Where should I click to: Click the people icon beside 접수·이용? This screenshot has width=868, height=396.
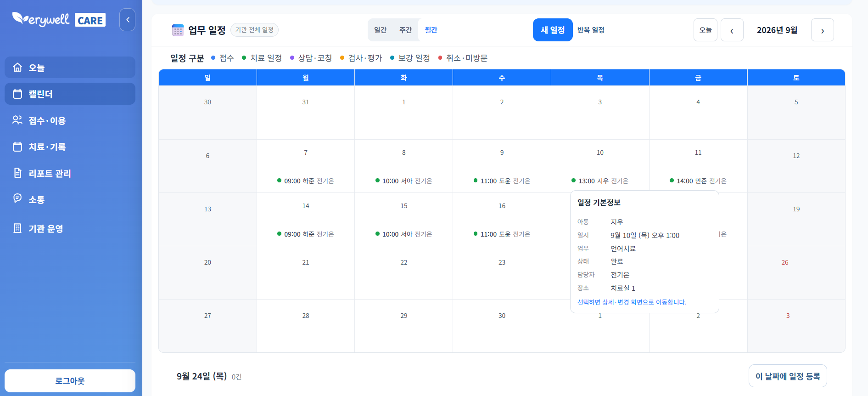pyautogui.click(x=17, y=120)
